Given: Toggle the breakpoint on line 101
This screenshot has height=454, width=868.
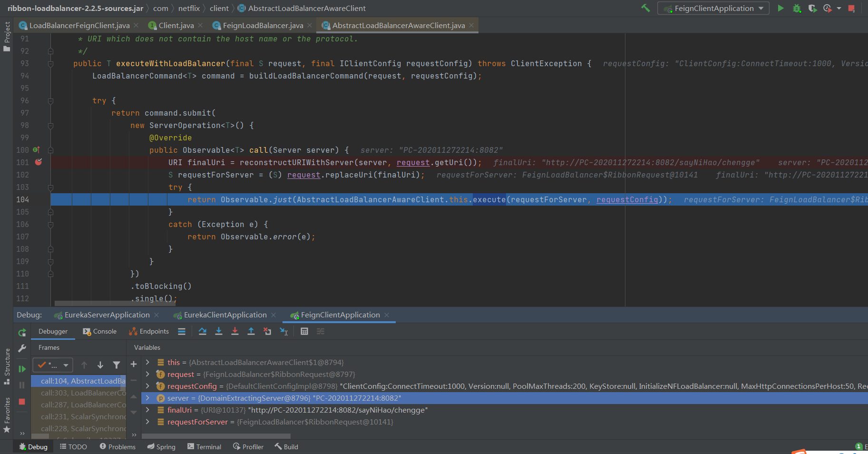Looking at the screenshot, I should pos(39,162).
